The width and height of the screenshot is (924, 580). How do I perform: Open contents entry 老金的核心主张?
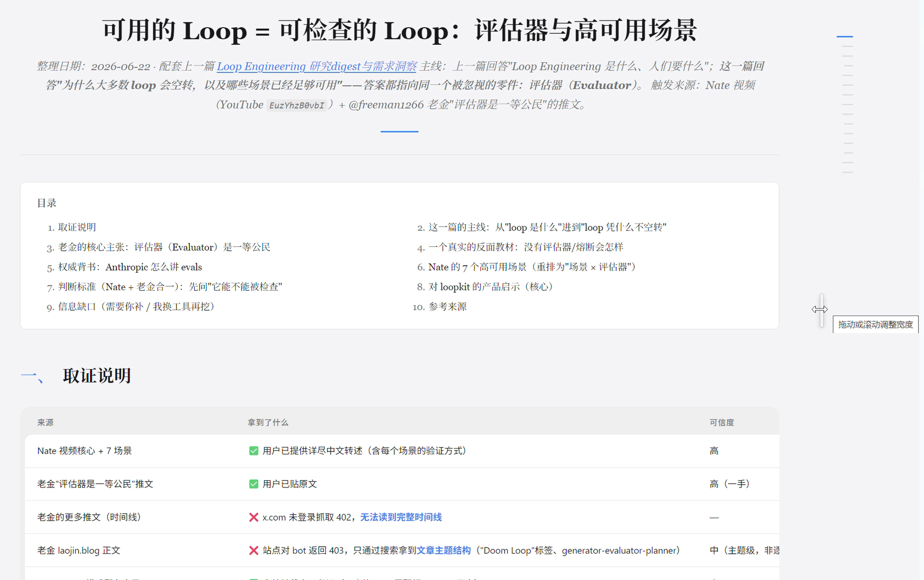[x=164, y=247]
